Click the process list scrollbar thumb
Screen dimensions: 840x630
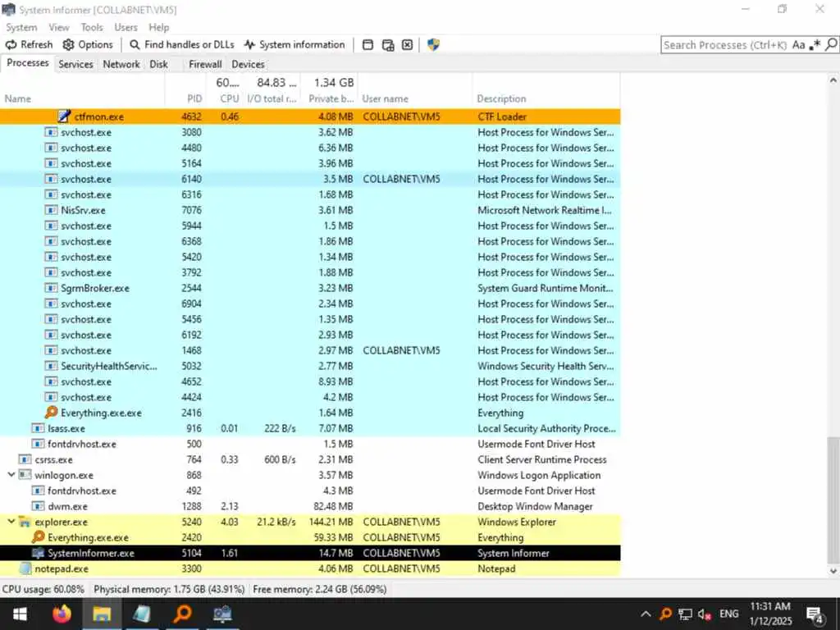833,500
